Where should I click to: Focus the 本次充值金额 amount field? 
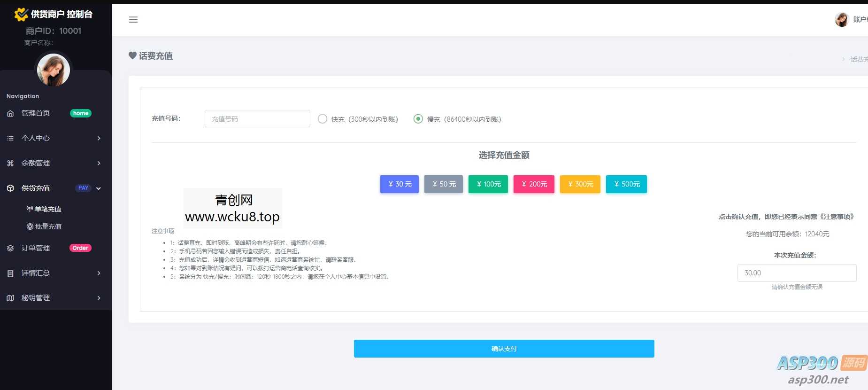(797, 273)
